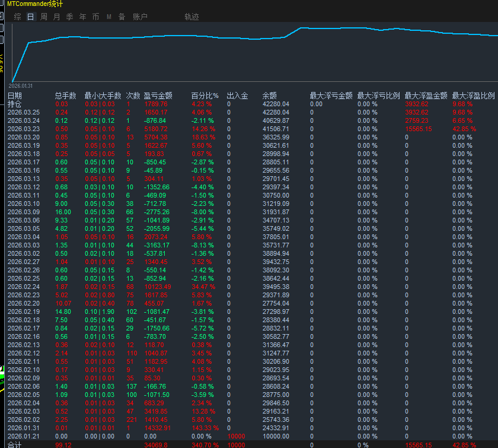498x448 pixels.
Task: Select the 2026.03.23 date row
Action: [24, 129]
